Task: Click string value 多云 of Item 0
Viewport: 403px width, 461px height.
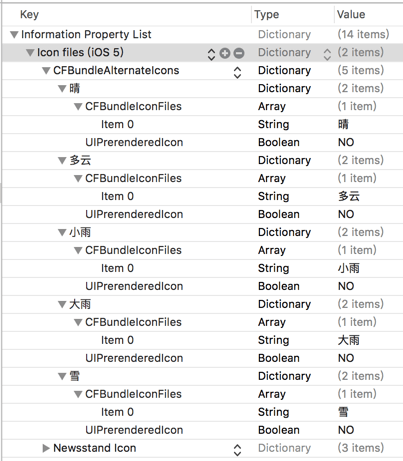Action: [349, 196]
